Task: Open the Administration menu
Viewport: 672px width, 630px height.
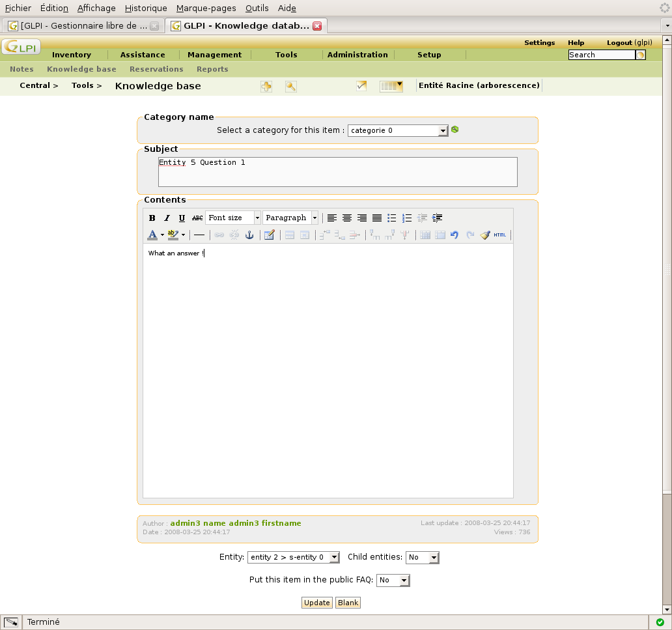Action: pyautogui.click(x=357, y=55)
